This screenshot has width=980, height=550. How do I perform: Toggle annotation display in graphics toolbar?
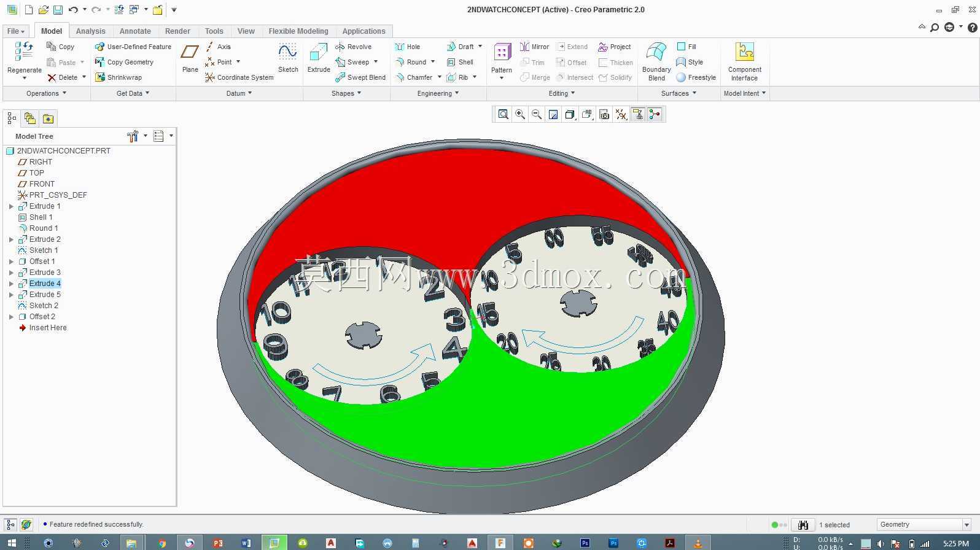point(638,114)
